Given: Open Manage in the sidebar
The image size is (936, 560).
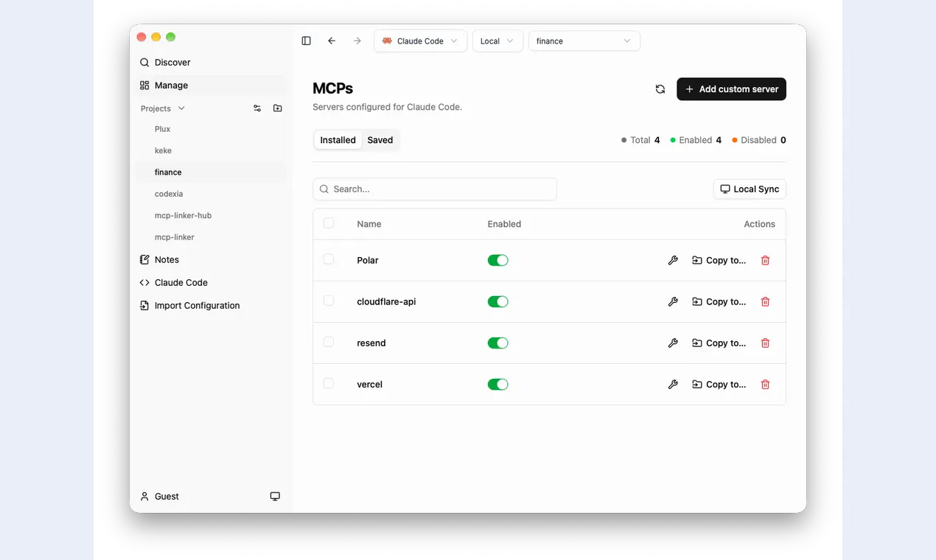Looking at the screenshot, I should pyautogui.click(x=210, y=85).
